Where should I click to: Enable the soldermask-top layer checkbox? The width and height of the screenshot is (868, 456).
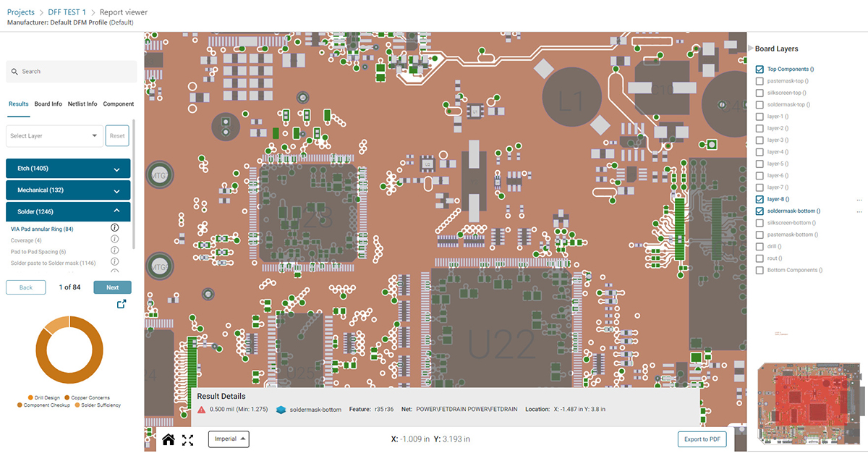pyautogui.click(x=759, y=104)
